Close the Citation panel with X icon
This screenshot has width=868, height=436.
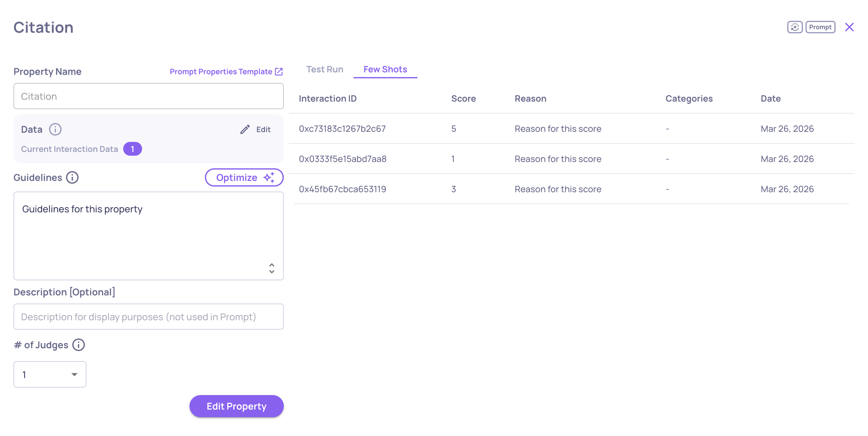pyautogui.click(x=849, y=27)
